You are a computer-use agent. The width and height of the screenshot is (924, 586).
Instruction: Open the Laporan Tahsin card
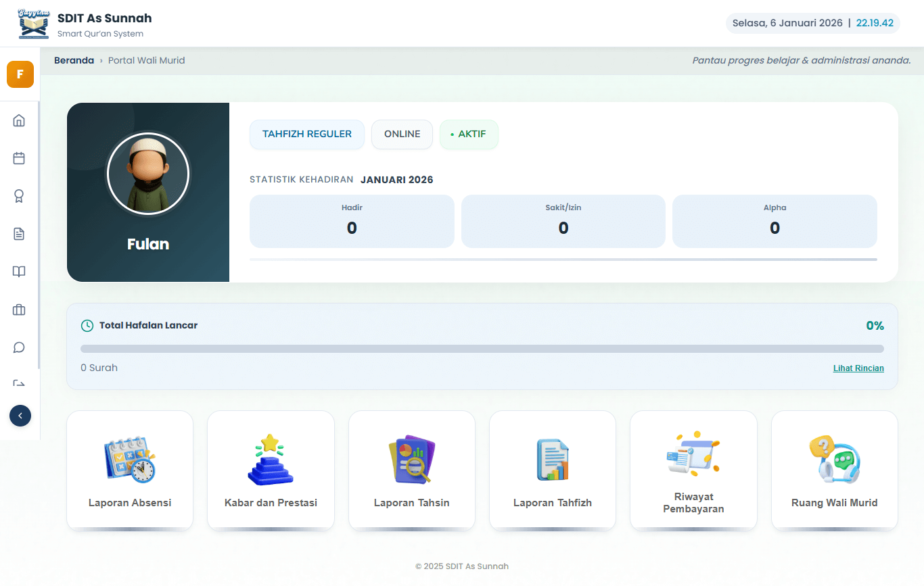pos(411,470)
